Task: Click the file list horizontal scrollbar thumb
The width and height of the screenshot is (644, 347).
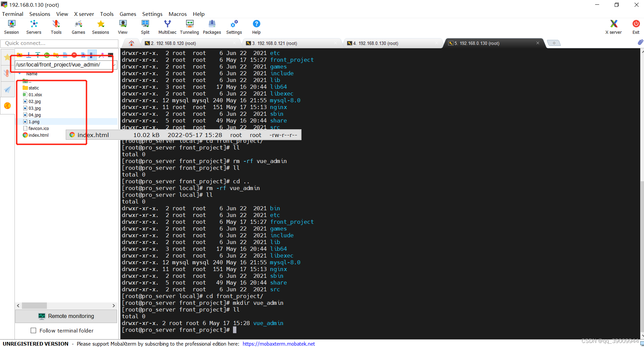Action: pyautogui.click(x=34, y=305)
